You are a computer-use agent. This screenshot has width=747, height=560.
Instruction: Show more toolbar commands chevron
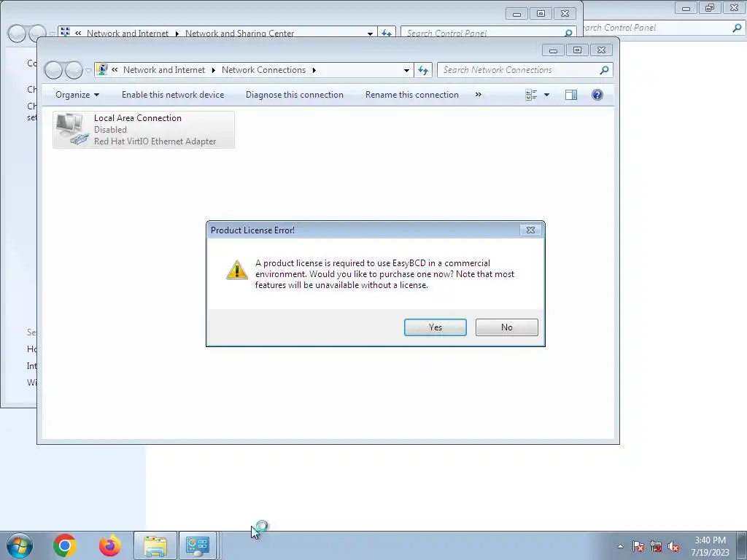click(479, 94)
